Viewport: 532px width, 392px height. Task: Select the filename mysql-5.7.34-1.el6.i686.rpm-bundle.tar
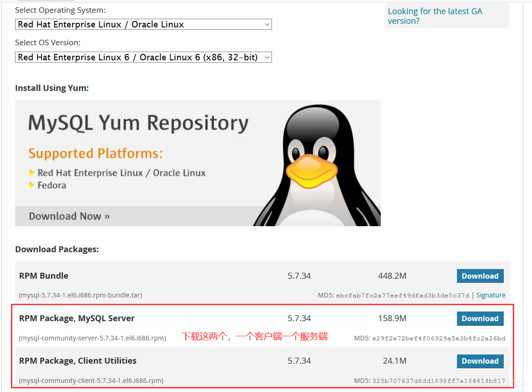(x=80, y=295)
